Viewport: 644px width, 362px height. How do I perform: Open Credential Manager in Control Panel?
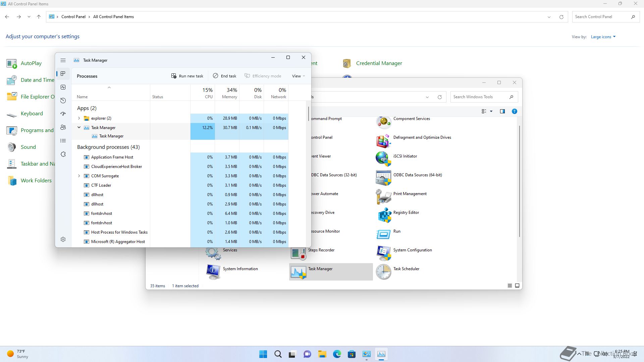pos(372,63)
